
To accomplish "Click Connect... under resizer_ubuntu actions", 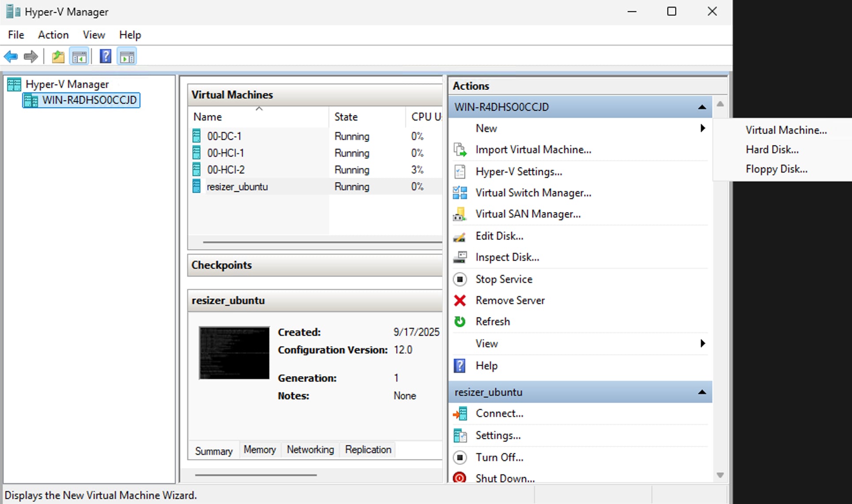I will coord(499,414).
